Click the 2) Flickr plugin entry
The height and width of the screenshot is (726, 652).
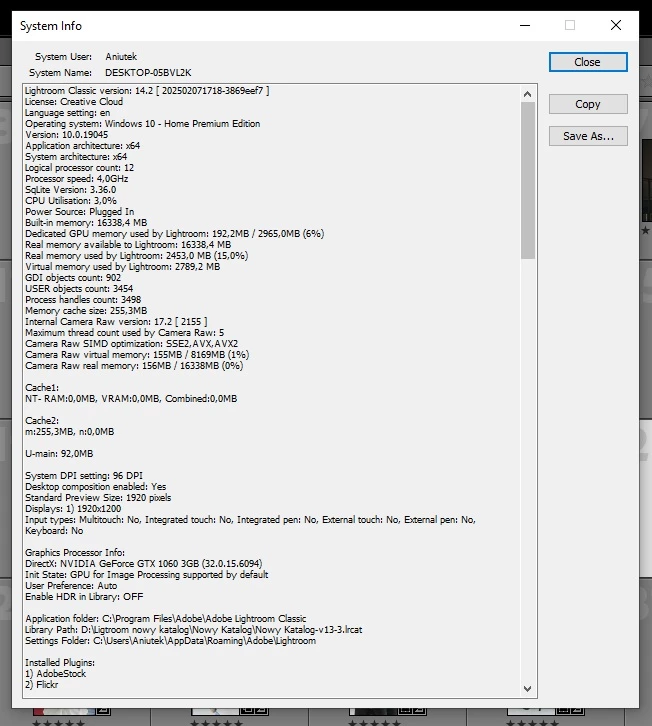click(x=42, y=685)
